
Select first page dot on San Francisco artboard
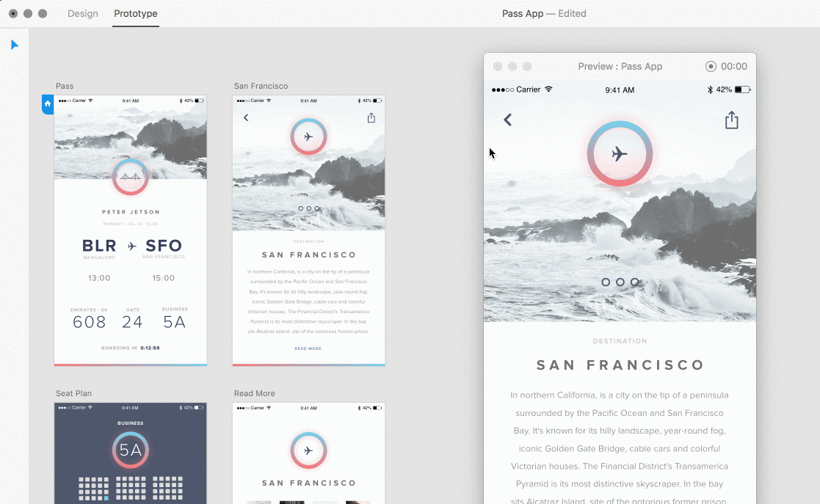(301, 208)
